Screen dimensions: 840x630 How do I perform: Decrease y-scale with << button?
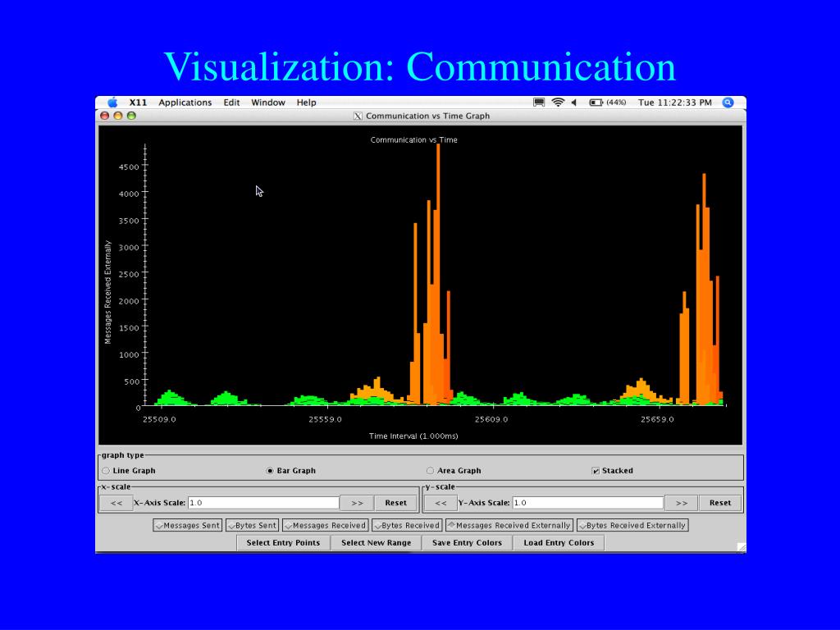pos(441,503)
